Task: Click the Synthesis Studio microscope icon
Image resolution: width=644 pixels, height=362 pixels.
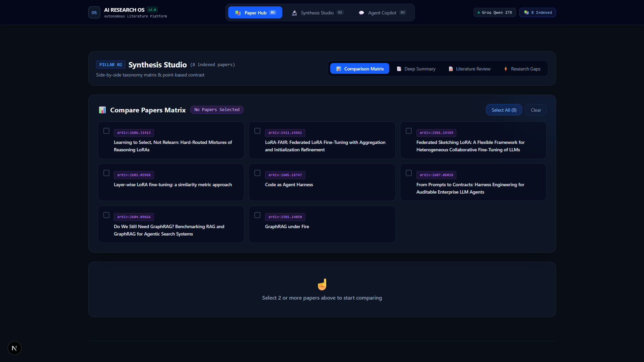Action: [294, 13]
